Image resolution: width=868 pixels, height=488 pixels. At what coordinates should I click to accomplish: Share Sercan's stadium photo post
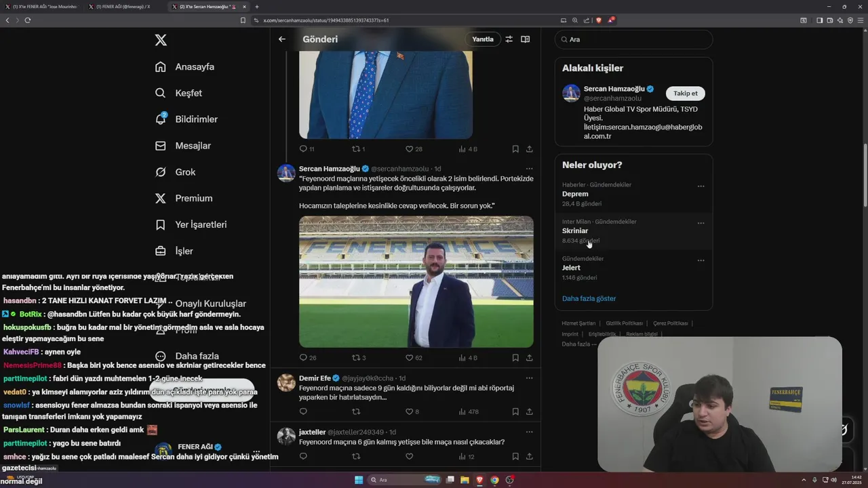click(529, 358)
